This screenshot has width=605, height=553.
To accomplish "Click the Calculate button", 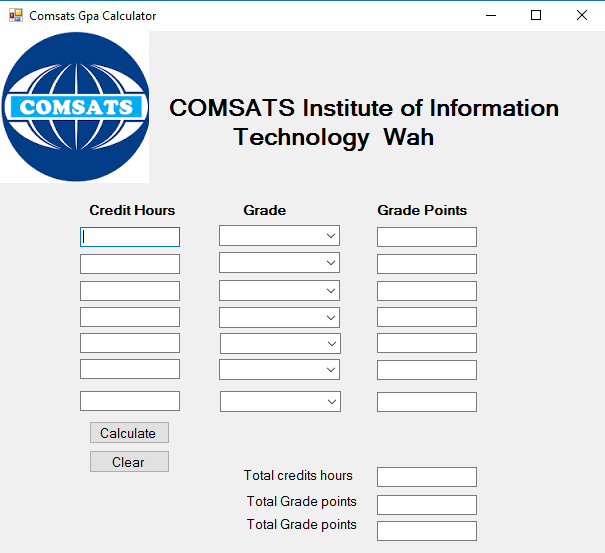I will [x=129, y=433].
